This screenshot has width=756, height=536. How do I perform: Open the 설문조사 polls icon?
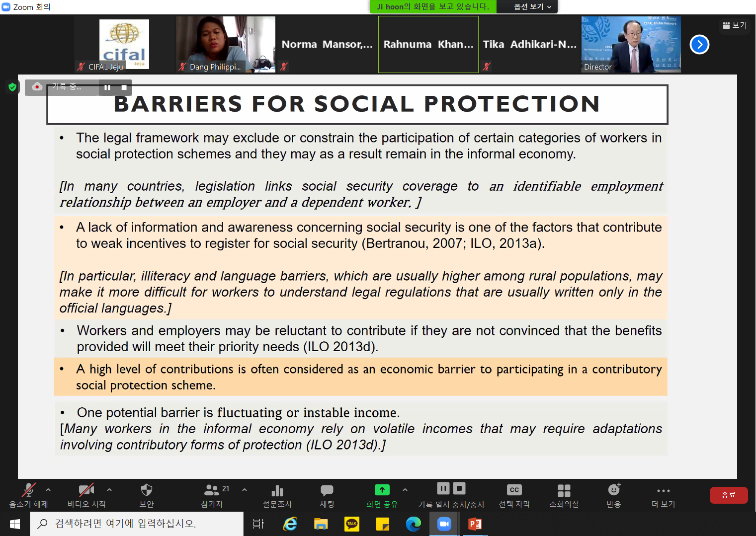(x=277, y=495)
